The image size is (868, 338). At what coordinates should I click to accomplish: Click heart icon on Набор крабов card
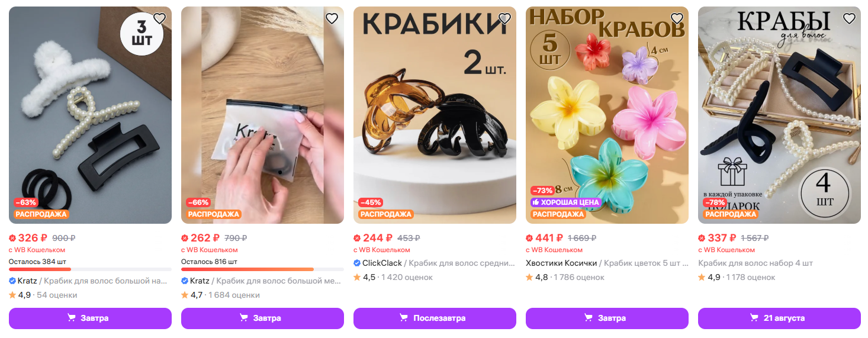point(676,18)
